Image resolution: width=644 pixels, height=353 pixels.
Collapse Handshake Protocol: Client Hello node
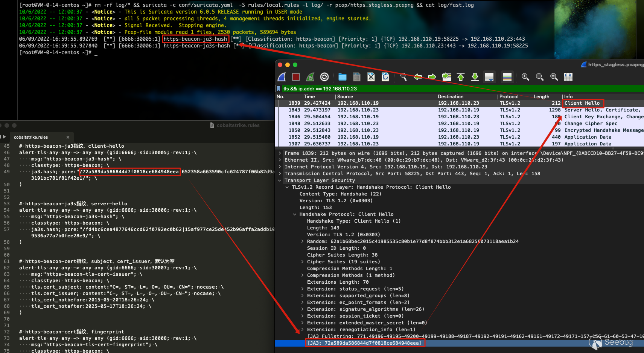[x=295, y=214]
